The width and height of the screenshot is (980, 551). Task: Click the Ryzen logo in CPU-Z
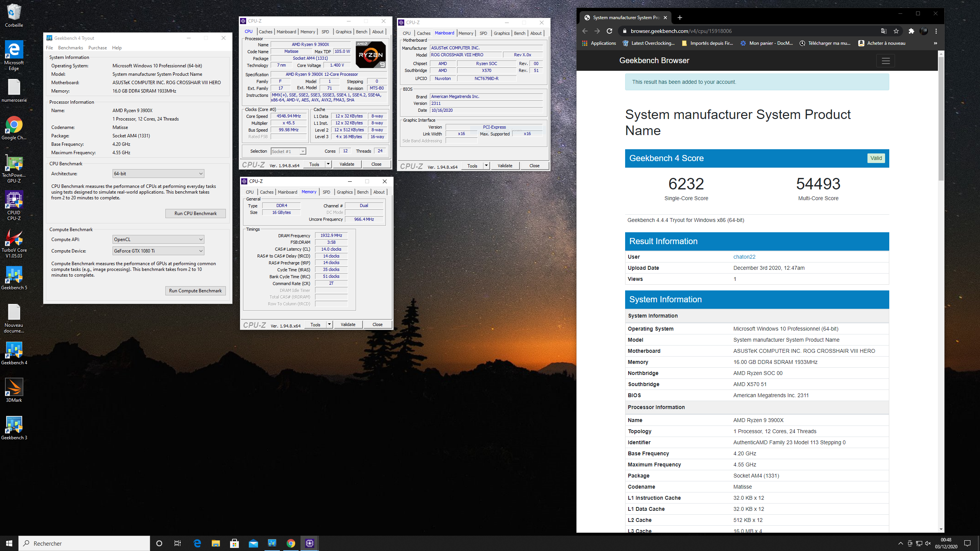371,55
